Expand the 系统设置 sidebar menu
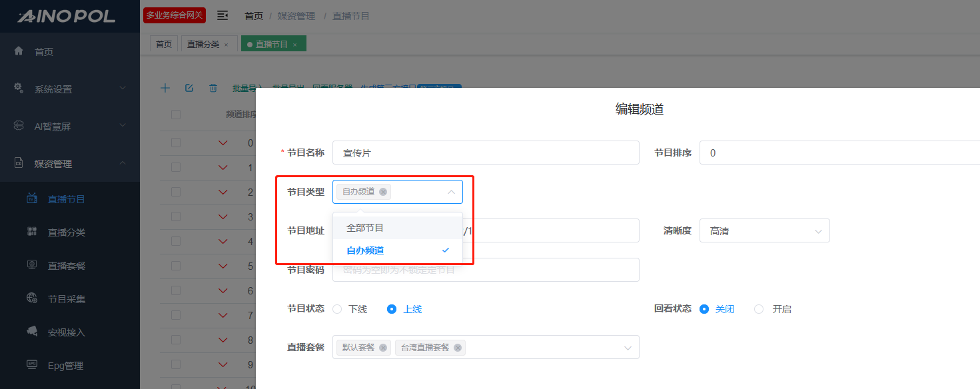This screenshot has width=980, height=389. tap(70, 89)
